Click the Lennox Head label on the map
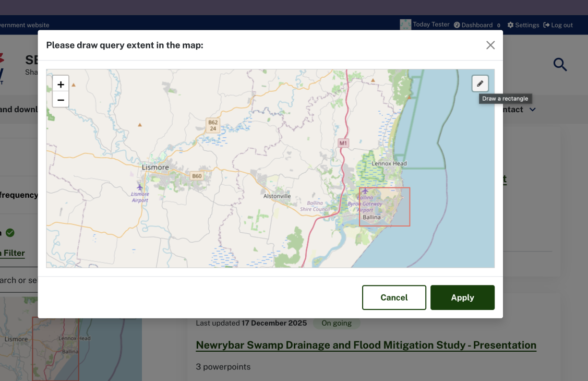This screenshot has height=381, width=588. [389, 163]
